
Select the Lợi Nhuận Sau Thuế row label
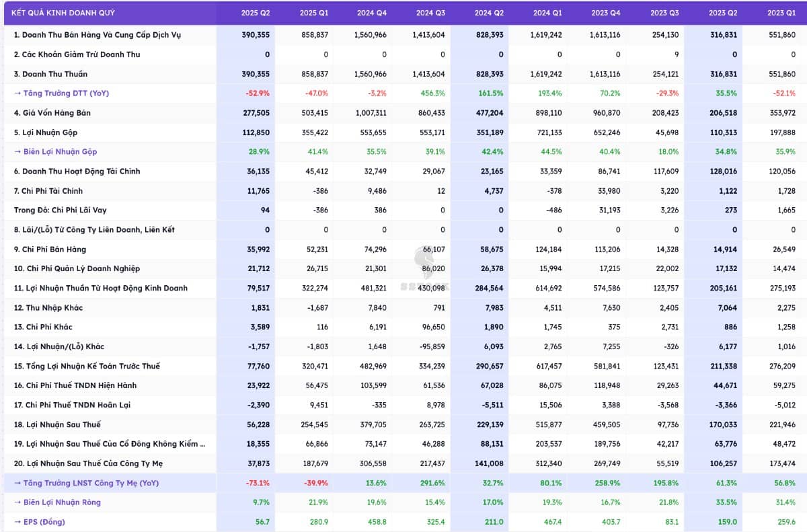point(52,424)
